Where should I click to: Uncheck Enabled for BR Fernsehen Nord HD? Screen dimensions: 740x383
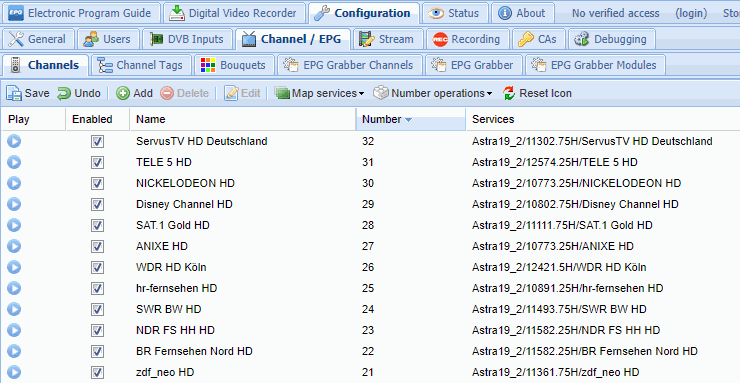pos(98,351)
